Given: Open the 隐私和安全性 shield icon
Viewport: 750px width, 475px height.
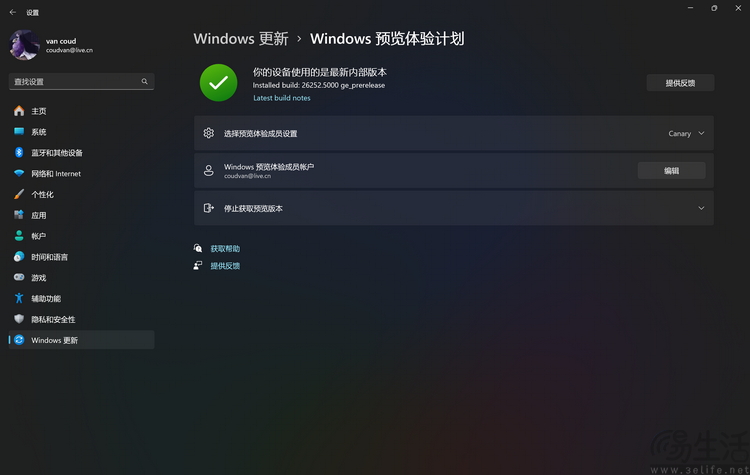Looking at the screenshot, I should tap(19, 319).
